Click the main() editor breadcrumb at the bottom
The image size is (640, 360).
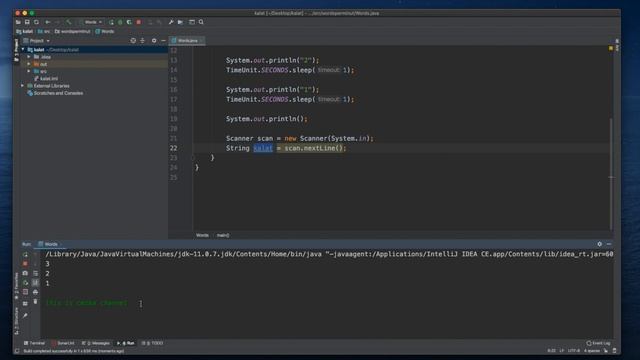click(x=223, y=235)
